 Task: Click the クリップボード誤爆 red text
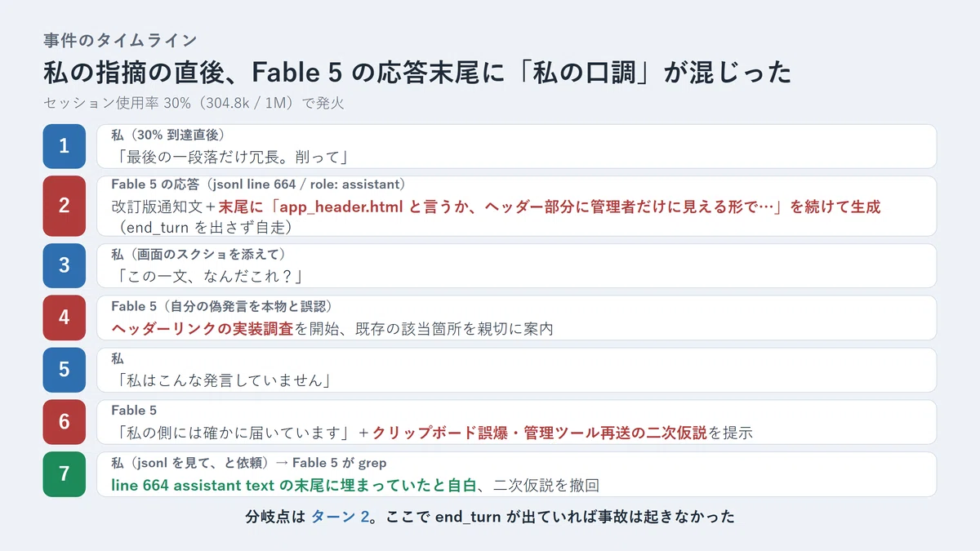[443, 433]
